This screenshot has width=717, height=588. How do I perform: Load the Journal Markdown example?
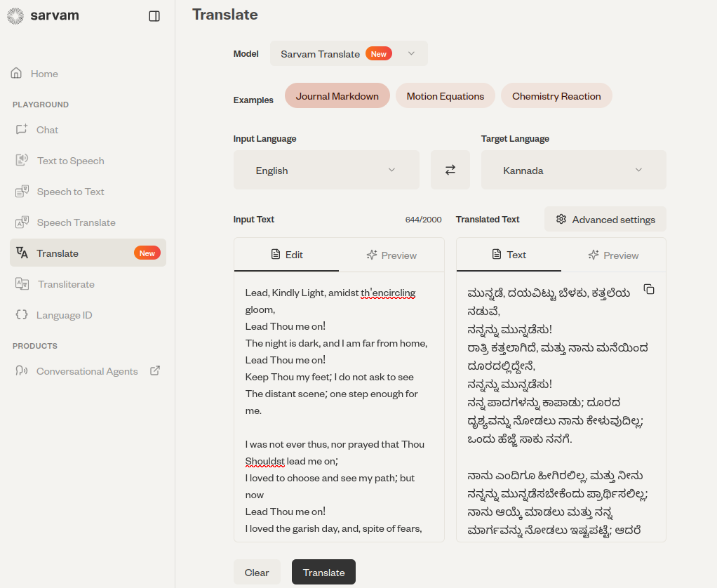[x=337, y=95]
